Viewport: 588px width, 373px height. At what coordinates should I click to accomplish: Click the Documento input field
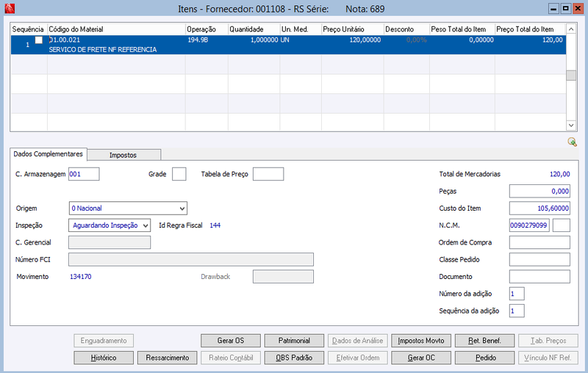539,277
